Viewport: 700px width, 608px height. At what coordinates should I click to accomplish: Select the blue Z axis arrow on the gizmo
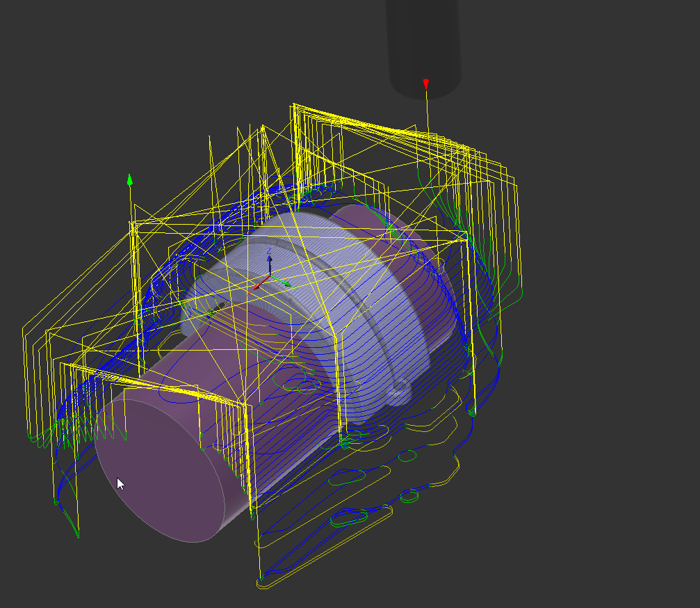[270, 259]
